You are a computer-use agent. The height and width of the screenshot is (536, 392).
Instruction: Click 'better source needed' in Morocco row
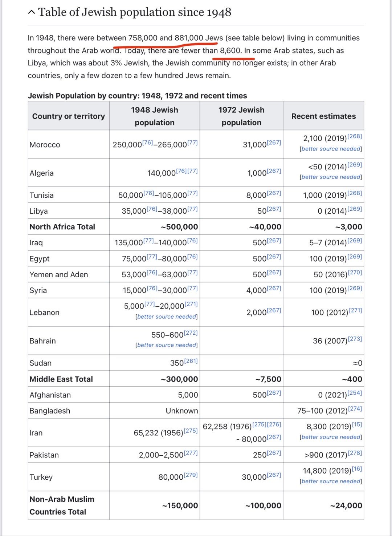click(x=331, y=149)
